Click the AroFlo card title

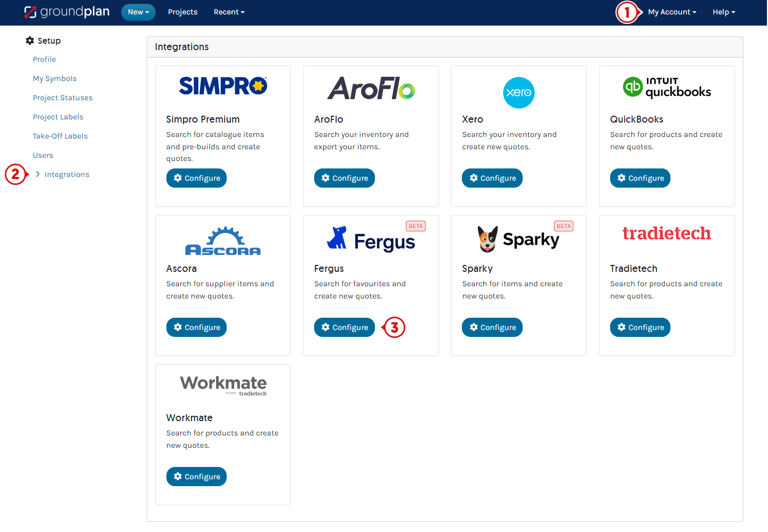(x=329, y=119)
